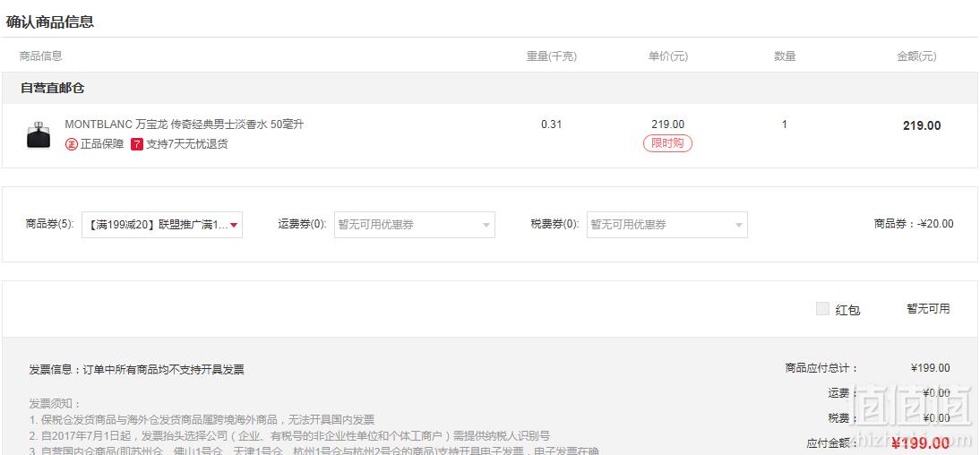Click the 税费 label in the summary
The image size is (980, 455).
(x=842, y=418)
